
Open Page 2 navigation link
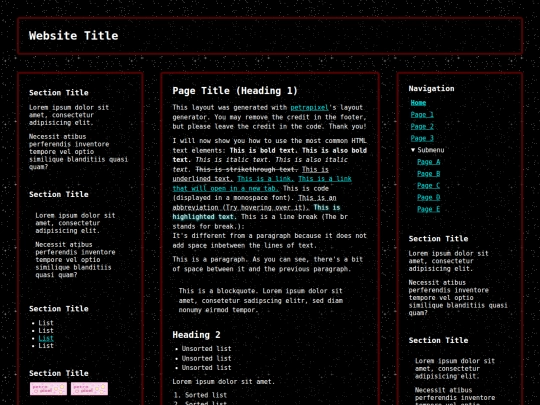422,126
